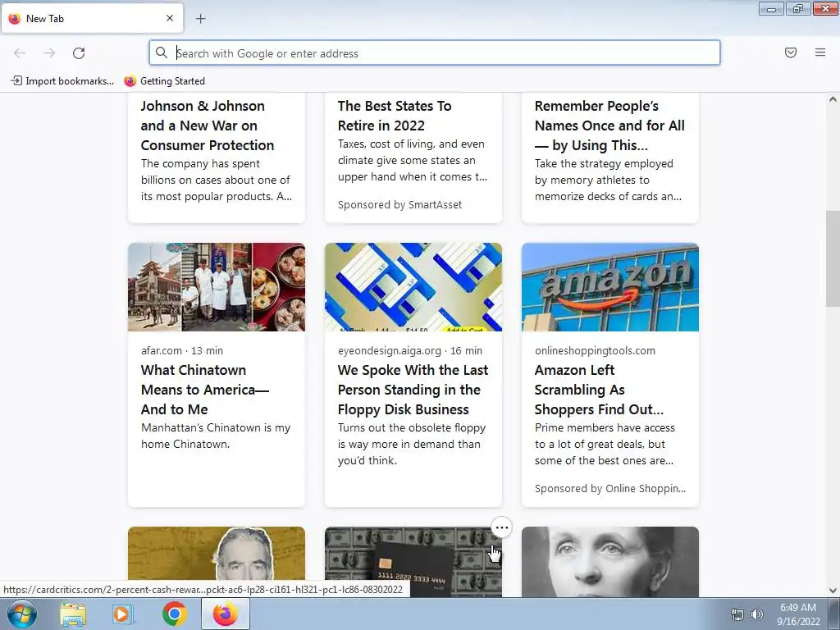Open the Windows Start menu
This screenshot has width=840, height=630.
(x=21, y=614)
